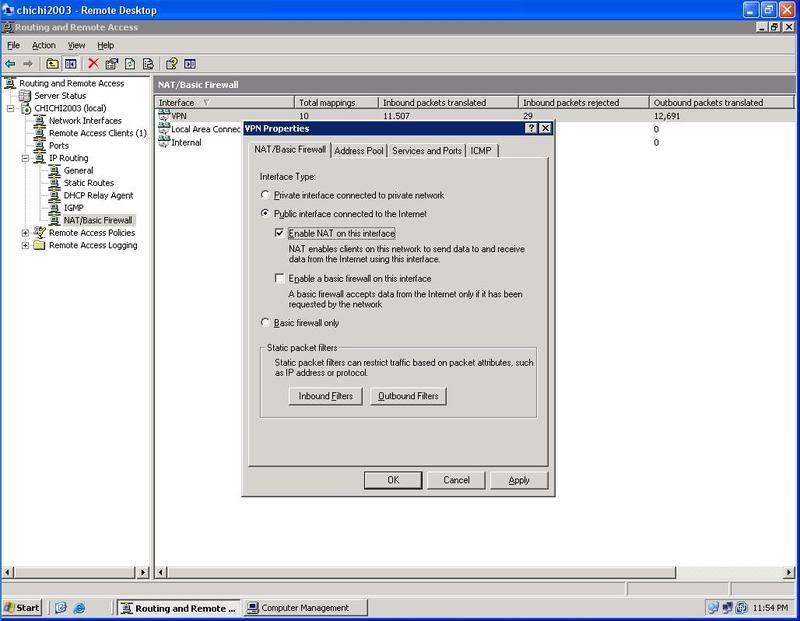Open the toolbar Help icon

(x=172, y=64)
